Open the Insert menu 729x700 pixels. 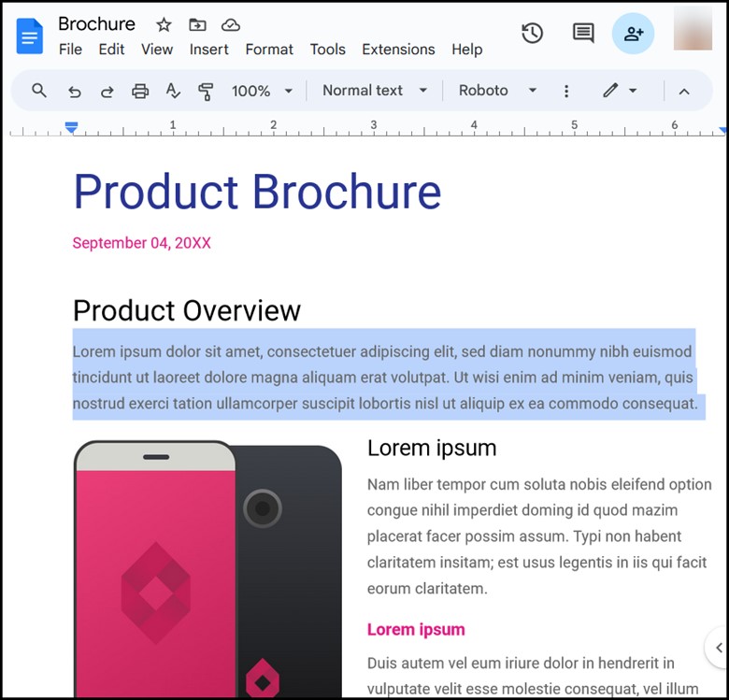tap(208, 50)
